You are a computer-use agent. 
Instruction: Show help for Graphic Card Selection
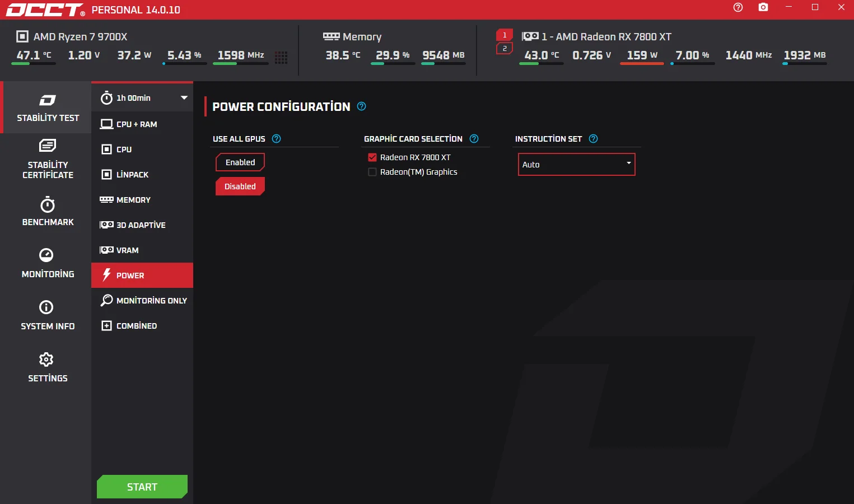click(x=474, y=139)
